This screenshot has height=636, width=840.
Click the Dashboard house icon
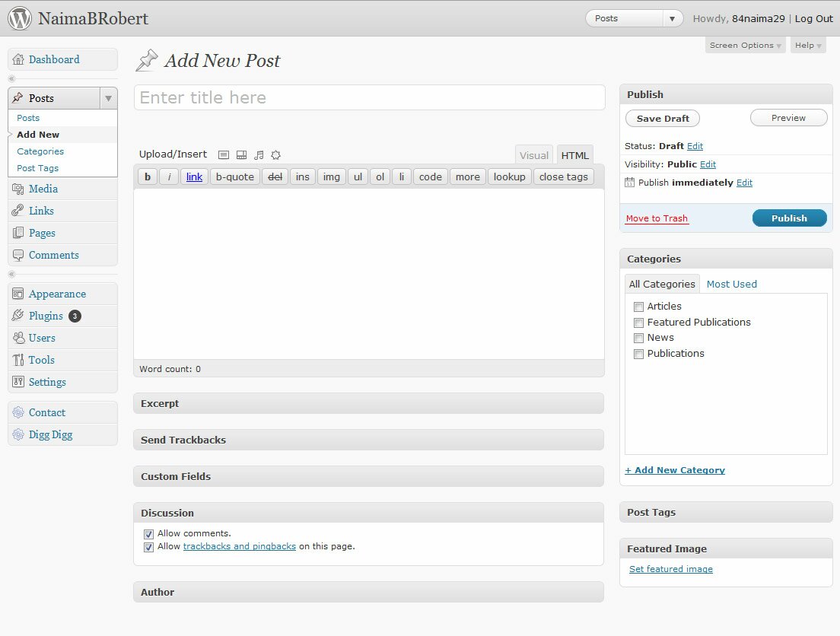(x=18, y=59)
